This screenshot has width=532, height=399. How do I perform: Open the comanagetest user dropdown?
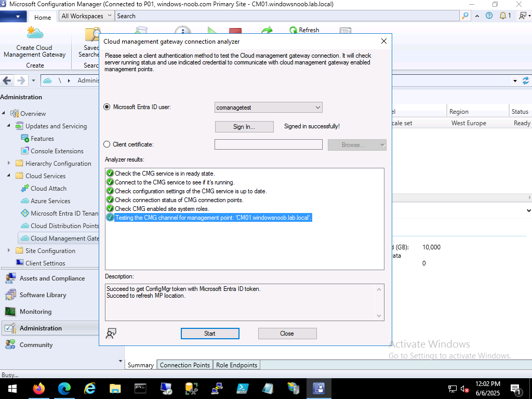tap(269, 108)
